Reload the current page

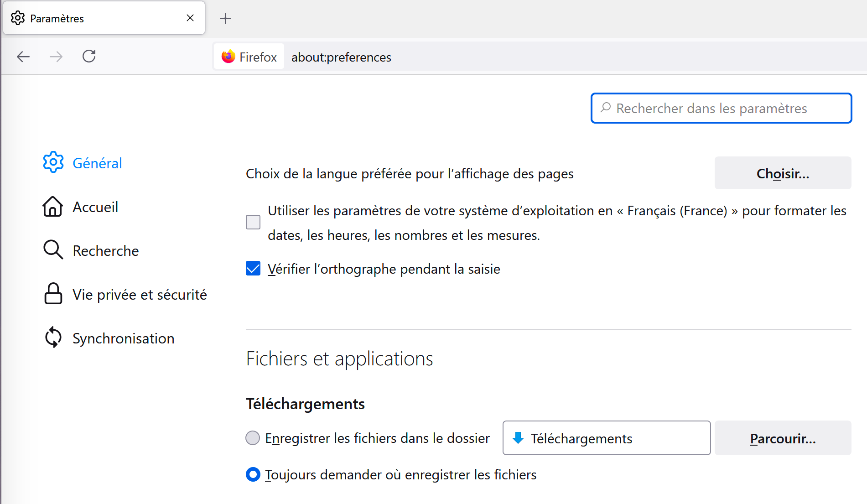[x=89, y=57]
